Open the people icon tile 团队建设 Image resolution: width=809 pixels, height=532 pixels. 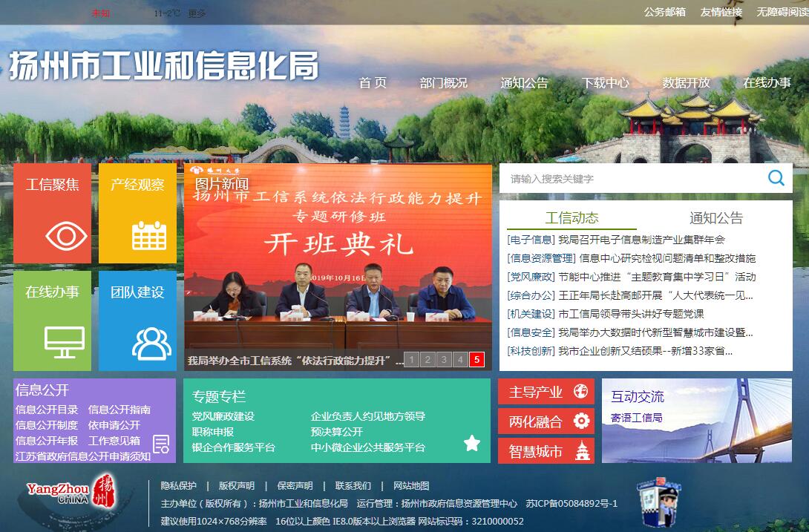151,343
